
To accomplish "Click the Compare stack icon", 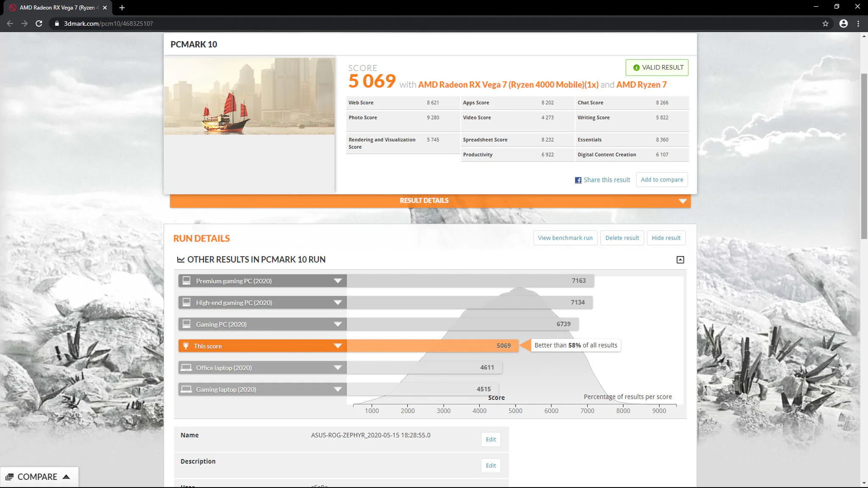I will click(9, 477).
